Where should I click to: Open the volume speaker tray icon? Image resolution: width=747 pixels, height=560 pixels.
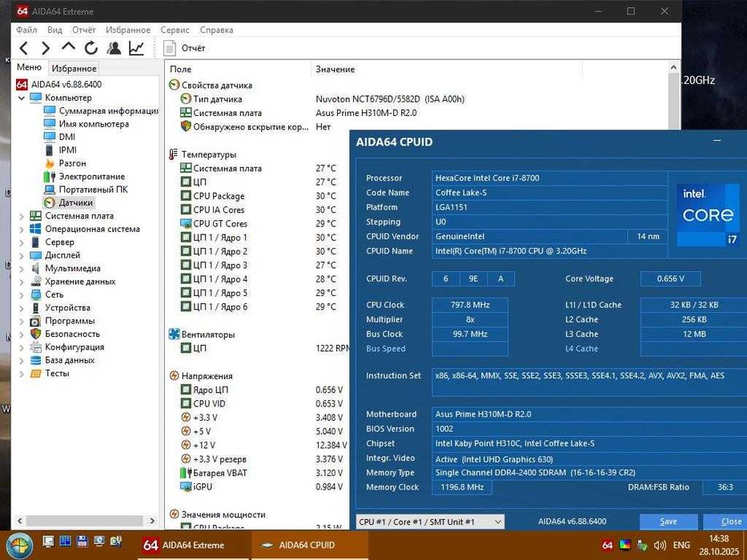point(660,546)
